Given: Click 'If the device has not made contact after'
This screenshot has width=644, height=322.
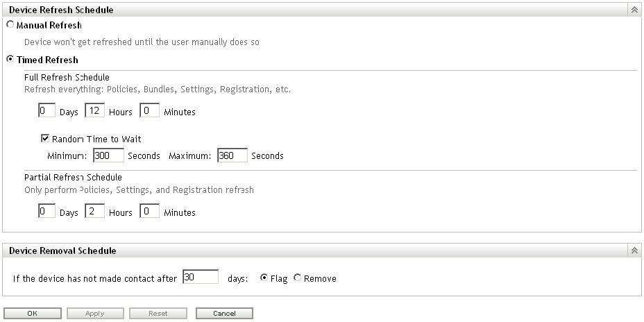Looking at the screenshot, I should point(95,278).
